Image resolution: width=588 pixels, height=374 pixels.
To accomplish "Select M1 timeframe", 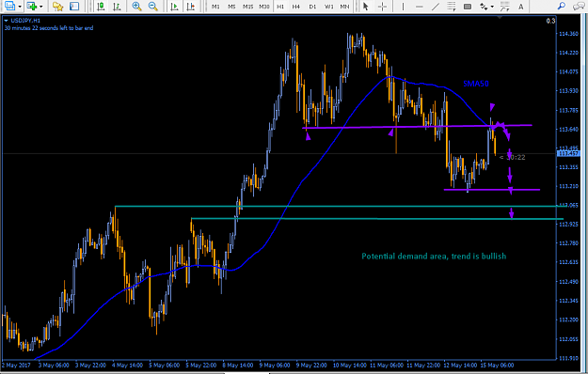I will tap(215, 7).
